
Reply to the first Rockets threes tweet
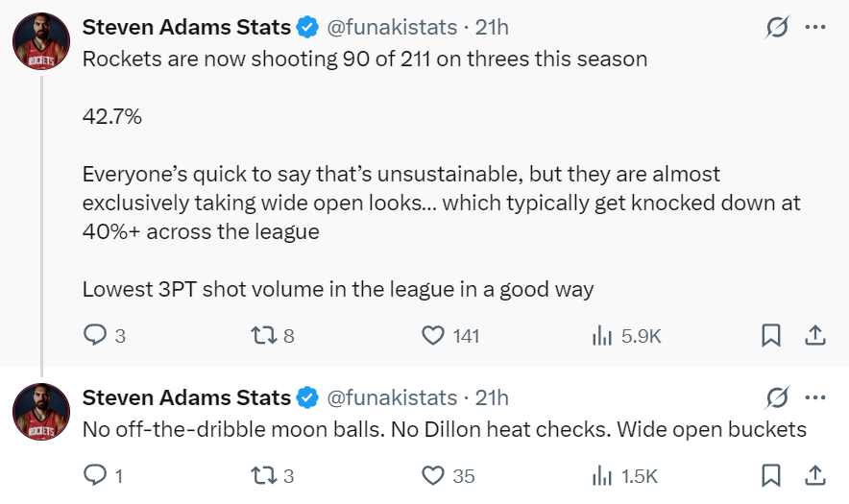click(x=95, y=335)
